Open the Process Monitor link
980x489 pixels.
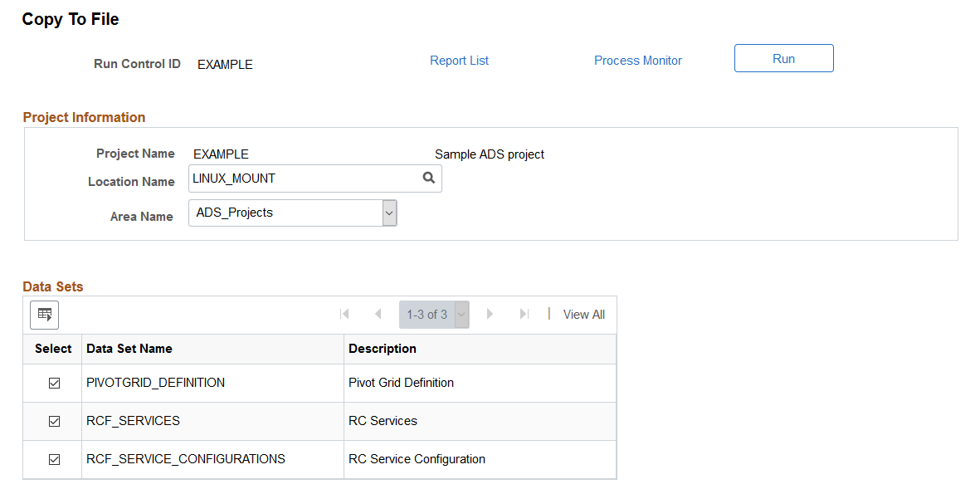(x=638, y=61)
